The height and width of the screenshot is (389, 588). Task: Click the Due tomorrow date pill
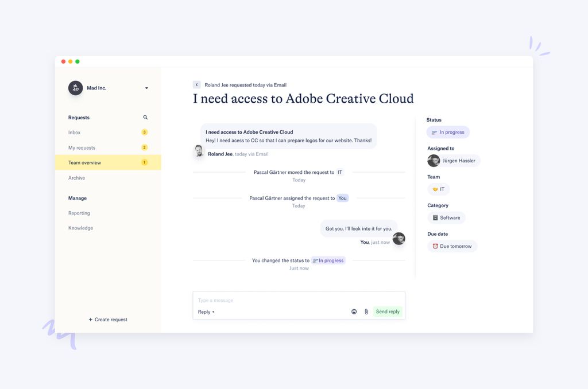(x=453, y=246)
